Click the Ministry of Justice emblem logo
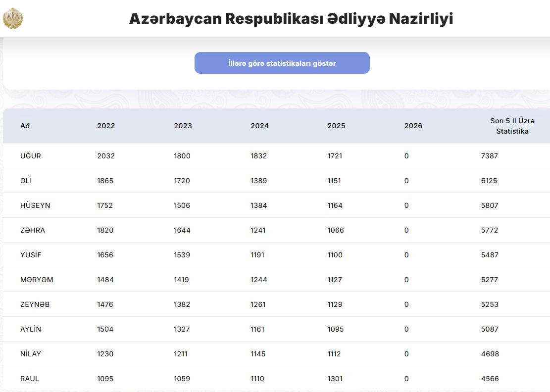This screenshot has width=550, height=392. click(13, 18)
